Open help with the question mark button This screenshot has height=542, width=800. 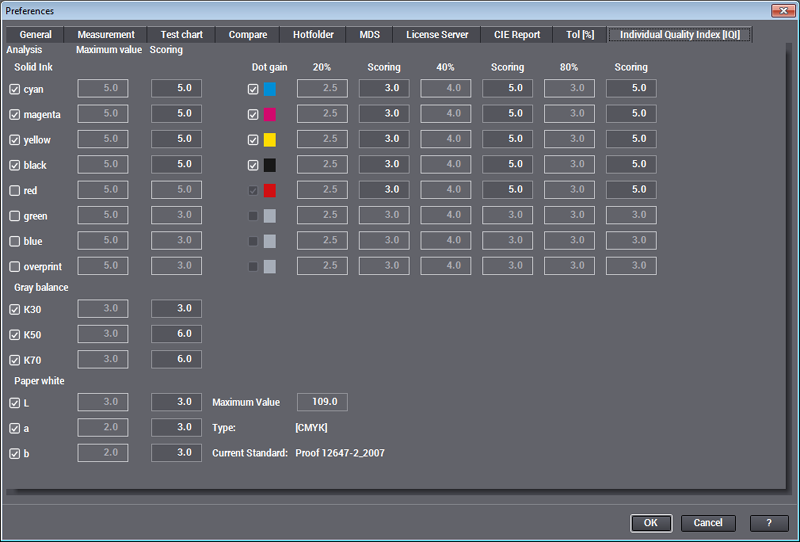point(768,523)
